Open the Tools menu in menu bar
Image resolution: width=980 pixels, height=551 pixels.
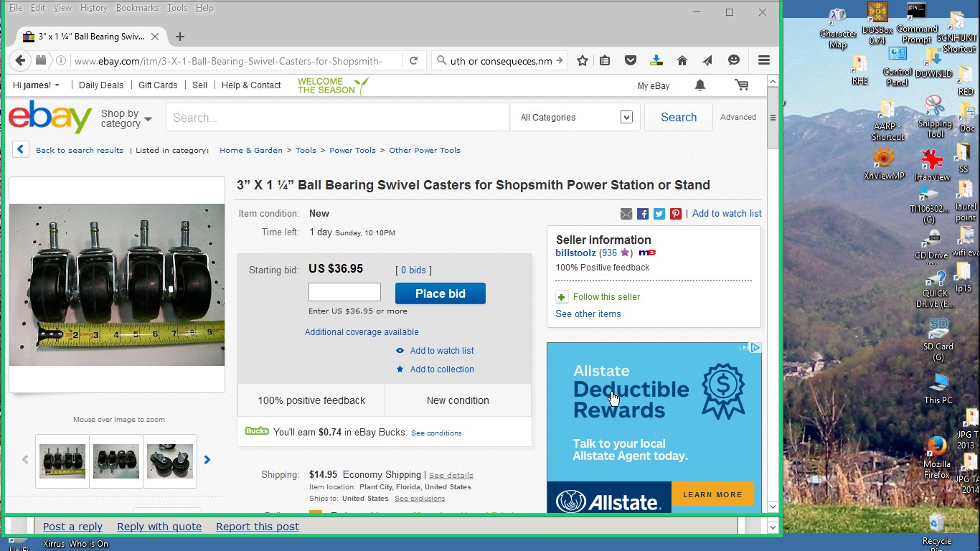176,8
